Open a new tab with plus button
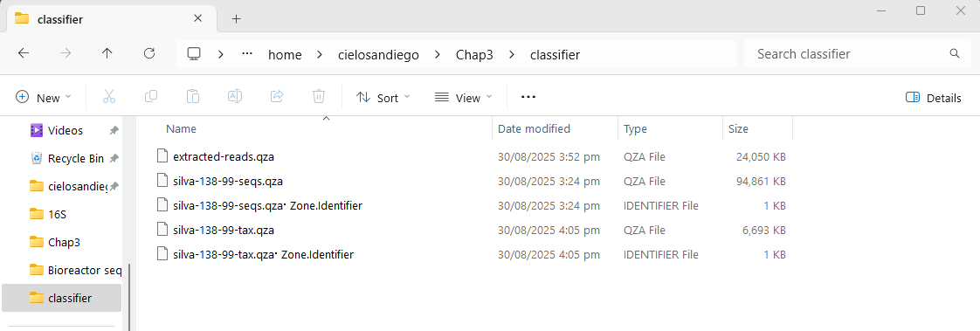980x331 pixels. pyautogui.click(x=236, y=18)
